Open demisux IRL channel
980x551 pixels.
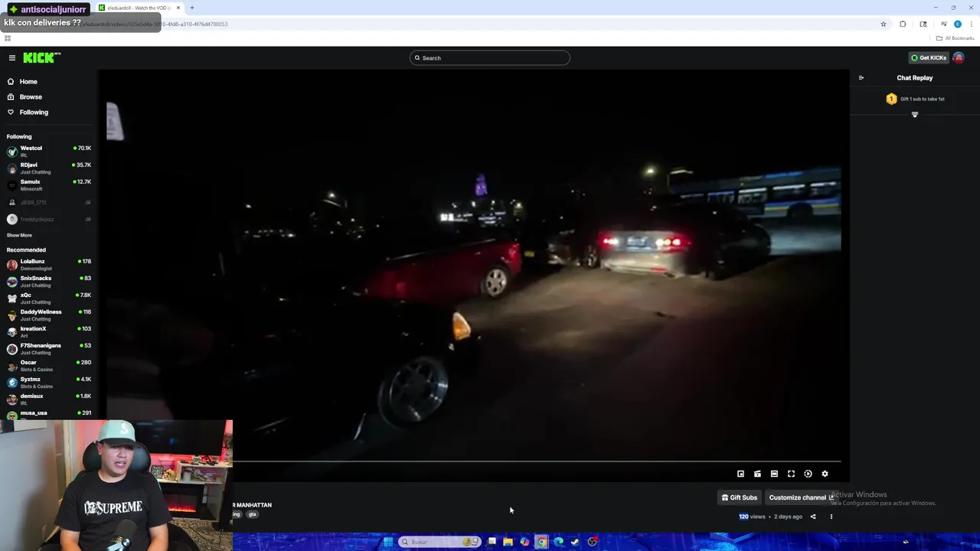click(x=49, y=399)
